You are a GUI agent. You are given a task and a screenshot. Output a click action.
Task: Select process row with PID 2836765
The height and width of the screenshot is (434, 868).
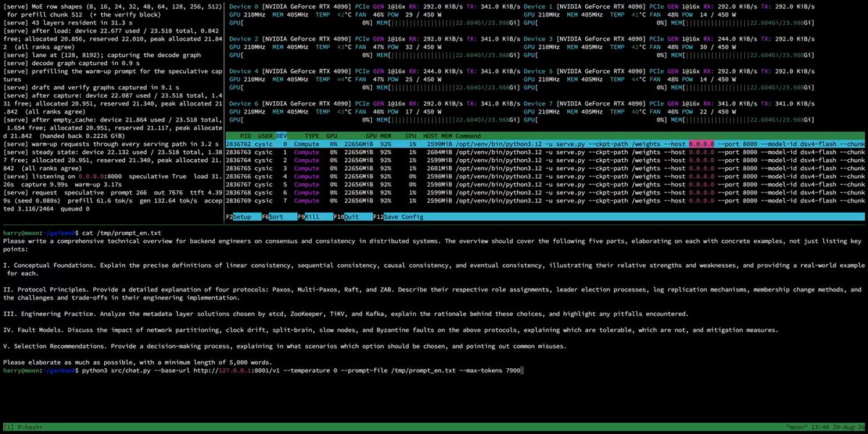pyautogui.click(x=545, y=168)
